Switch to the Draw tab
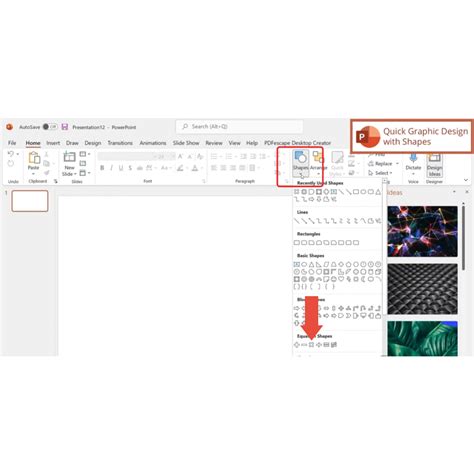Screen dimensions: 474x474 pyautogui.click(x=72, y=143)
